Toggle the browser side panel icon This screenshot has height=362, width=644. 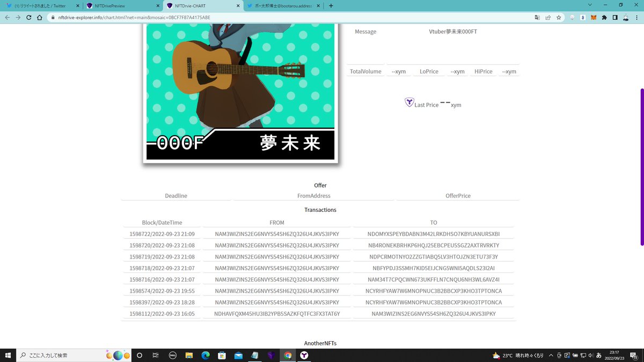tap(615, 17)
